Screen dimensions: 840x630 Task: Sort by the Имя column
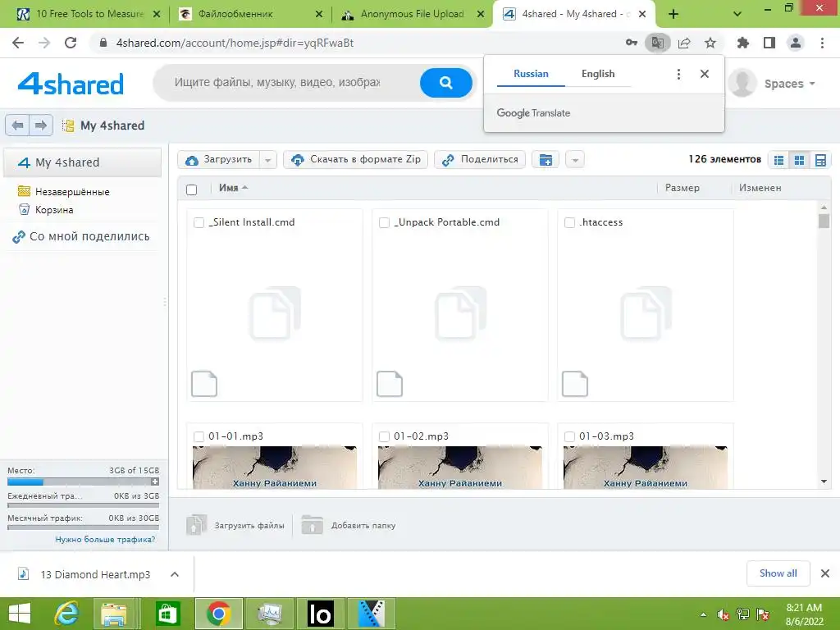233,188
